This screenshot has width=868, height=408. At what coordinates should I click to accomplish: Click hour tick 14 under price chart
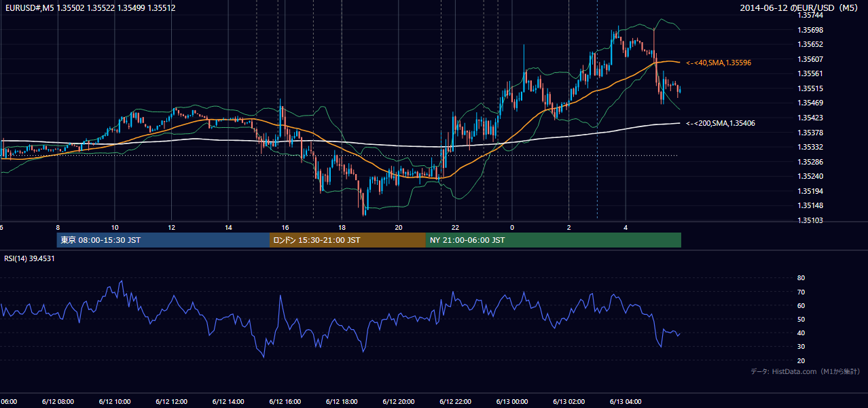[228, 227]
